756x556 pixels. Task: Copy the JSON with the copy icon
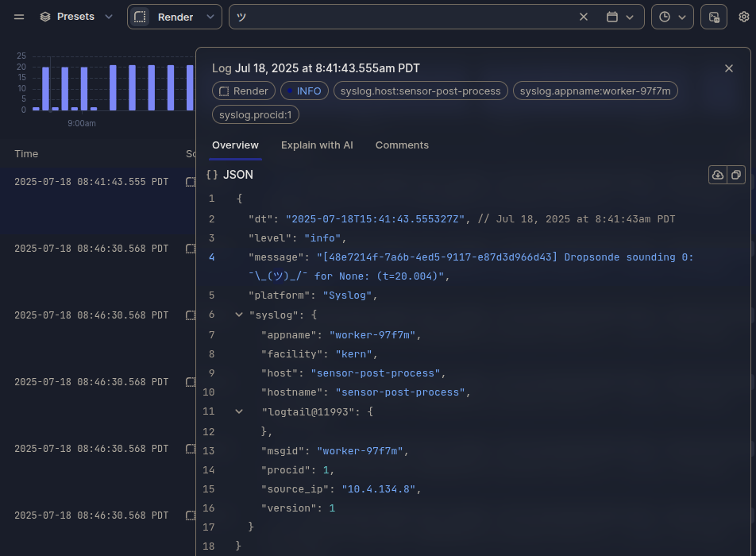click(x=735, y=175)
